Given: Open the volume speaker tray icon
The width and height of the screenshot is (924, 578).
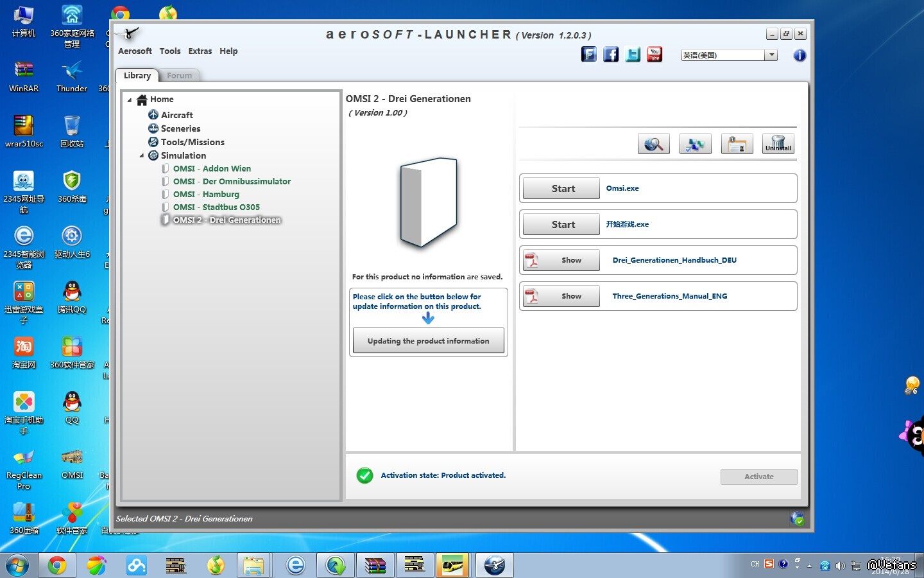Looking at the screenshot, I should (x=840, y=566).
